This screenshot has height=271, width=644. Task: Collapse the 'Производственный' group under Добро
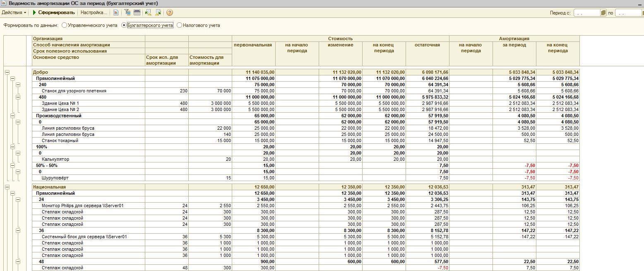12,116
